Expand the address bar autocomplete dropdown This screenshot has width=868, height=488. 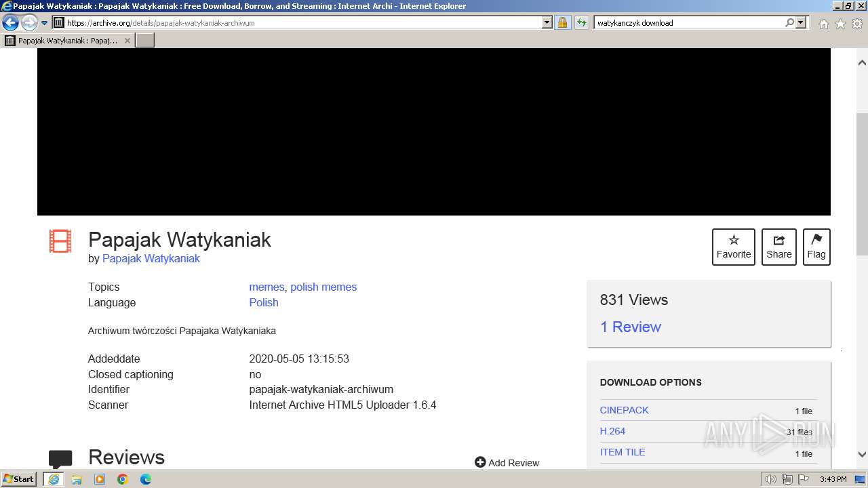point(547,22)
